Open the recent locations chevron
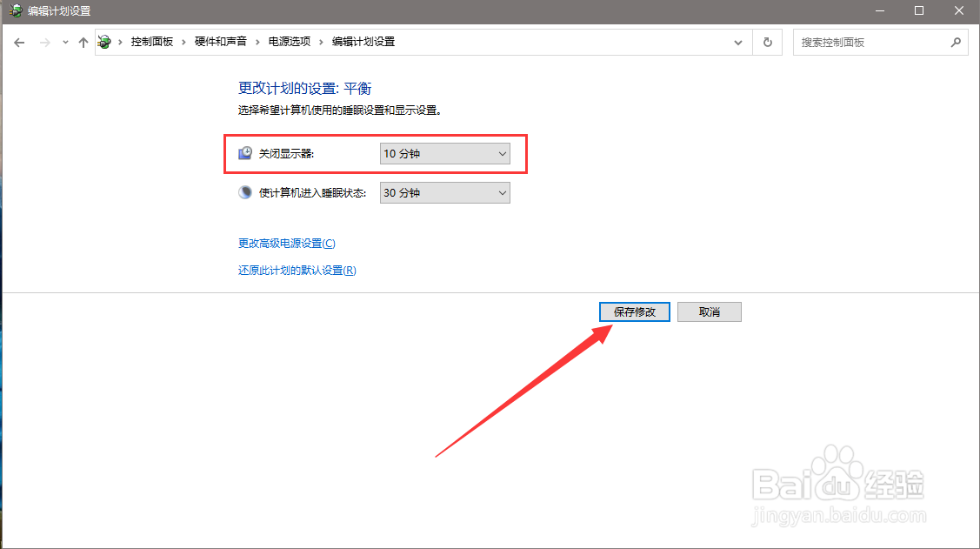 [x=65, y=43]
